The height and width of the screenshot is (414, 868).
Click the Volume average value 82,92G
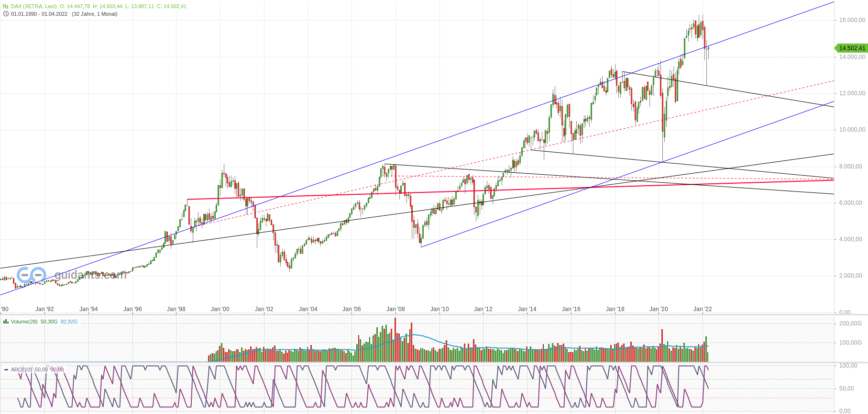69,322
